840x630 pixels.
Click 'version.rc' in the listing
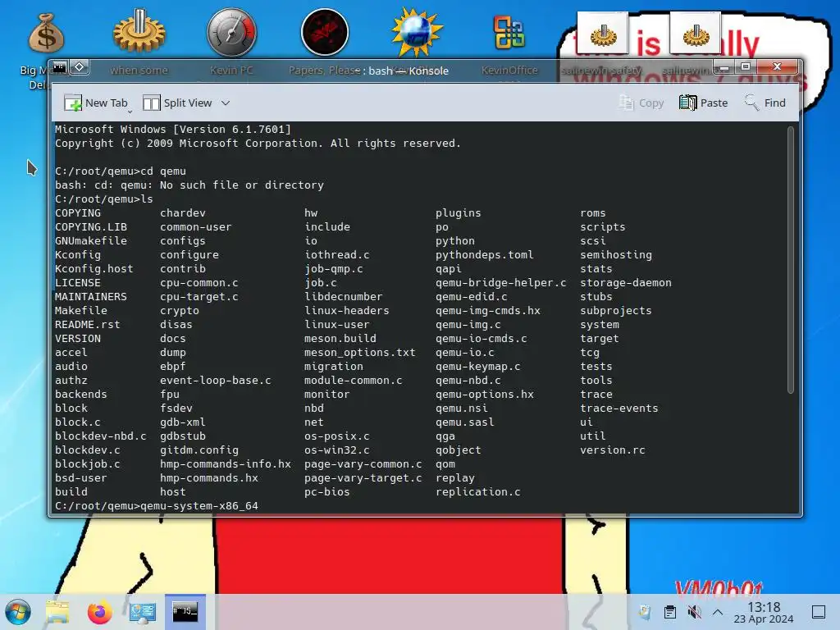[x=613, y=450]
